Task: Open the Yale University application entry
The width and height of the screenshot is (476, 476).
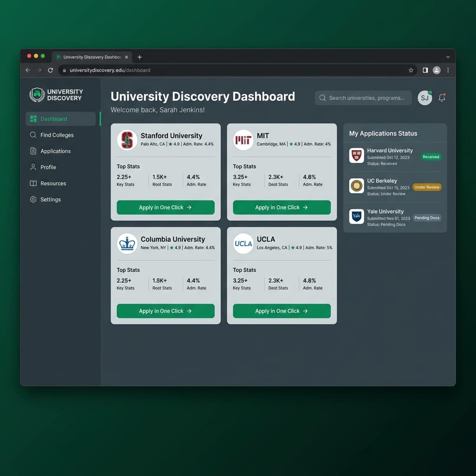Action: (395, 218)
